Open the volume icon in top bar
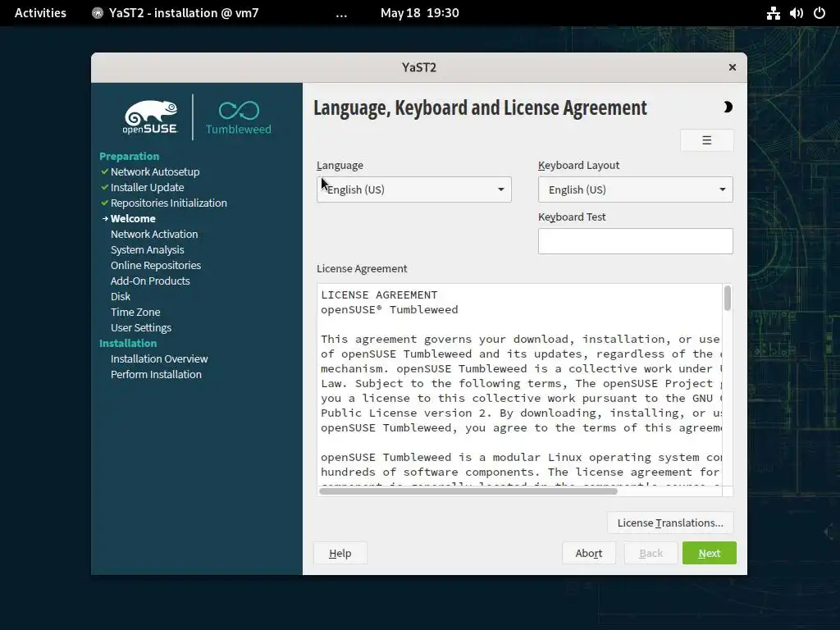The height and width of the screenshot is (630, 840). click(796, 13)
